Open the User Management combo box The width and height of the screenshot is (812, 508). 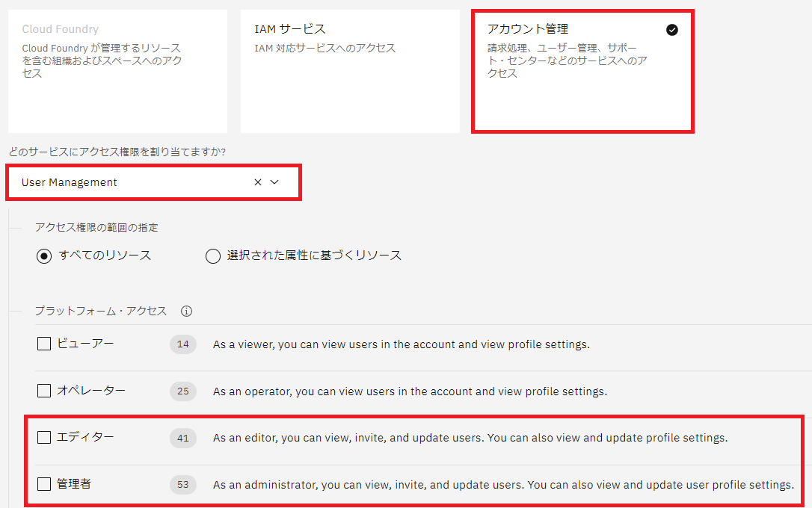pyautogui.click(x=153, y=182)
